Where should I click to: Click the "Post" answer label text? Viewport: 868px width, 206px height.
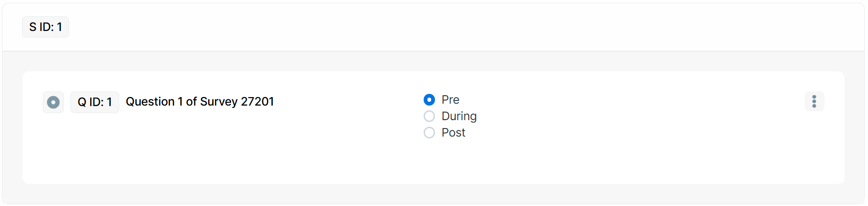[453, 133]
